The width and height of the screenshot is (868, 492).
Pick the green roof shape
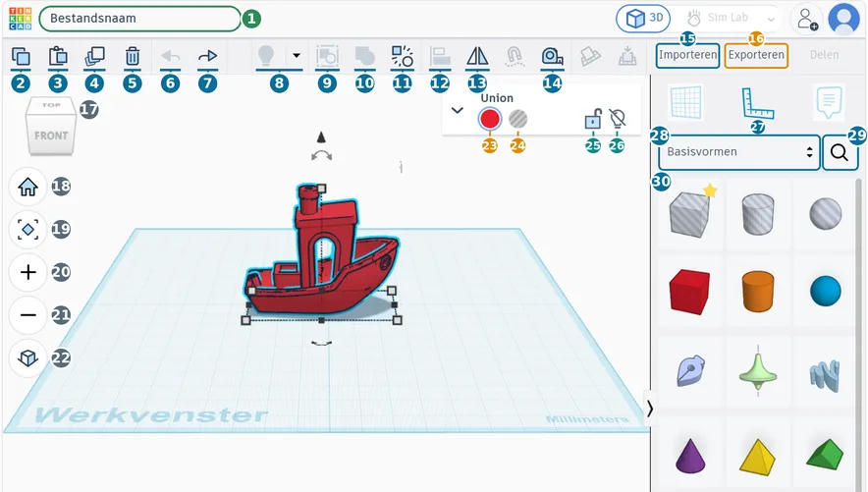pyautogui.click(x=826, y=456)
